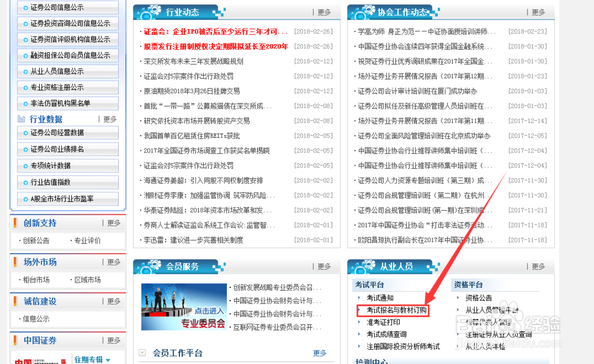Open 我国首单百亿租赁住房REITs获批 news
Viewport: 594px width, 364px height.
coord(192,135)
